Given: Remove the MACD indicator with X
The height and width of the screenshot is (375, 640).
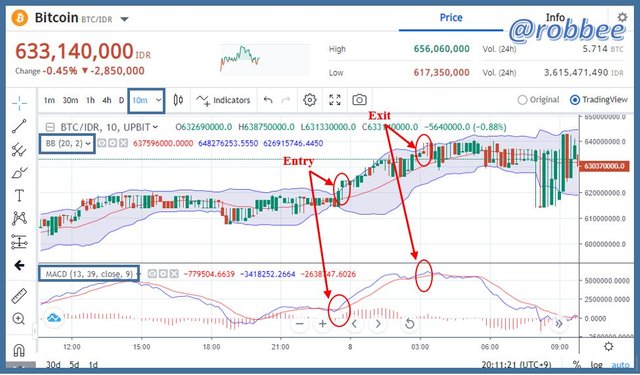Looking at the screenshot, I should [174, 274].
